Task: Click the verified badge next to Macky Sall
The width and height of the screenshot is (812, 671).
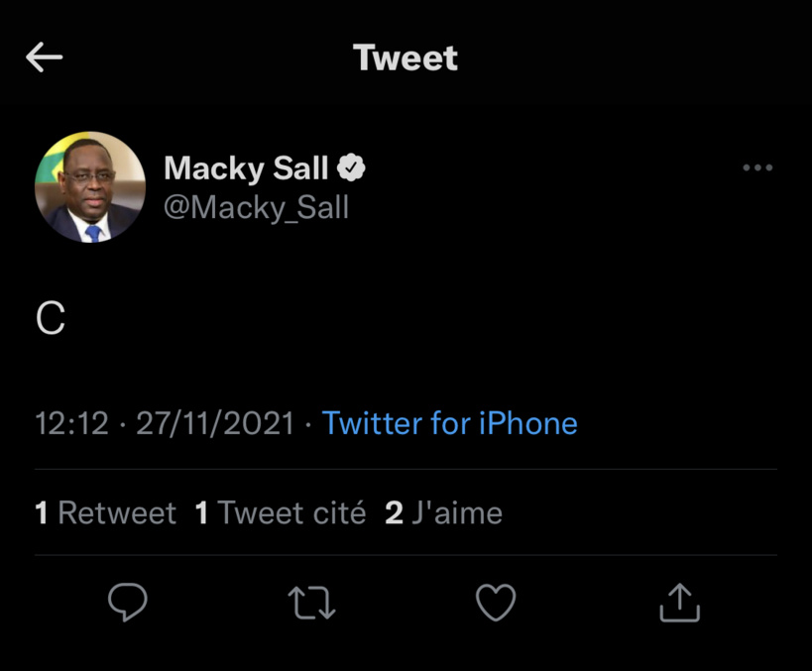Action: pyautogui.click(x=352, y=168)
